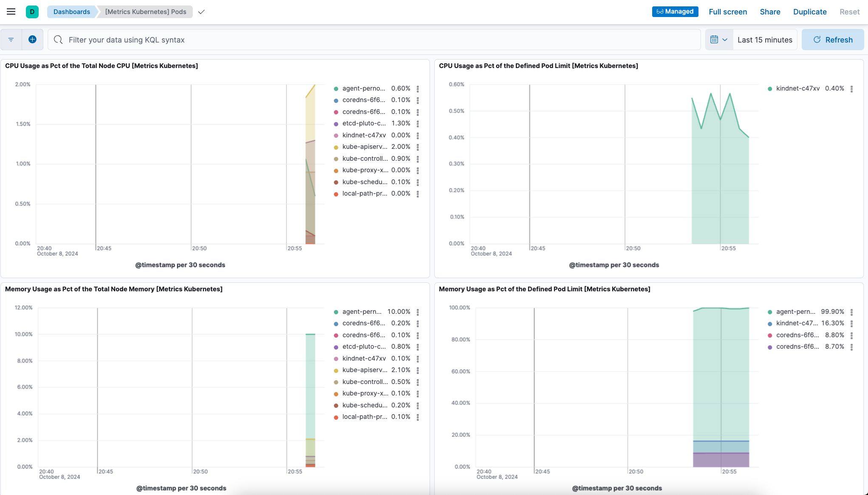This screenshot has height=495, width=868.
Task: Click the Dashboards breadcrumb icon
Action: pyautogui.click(x=71, y=12)
